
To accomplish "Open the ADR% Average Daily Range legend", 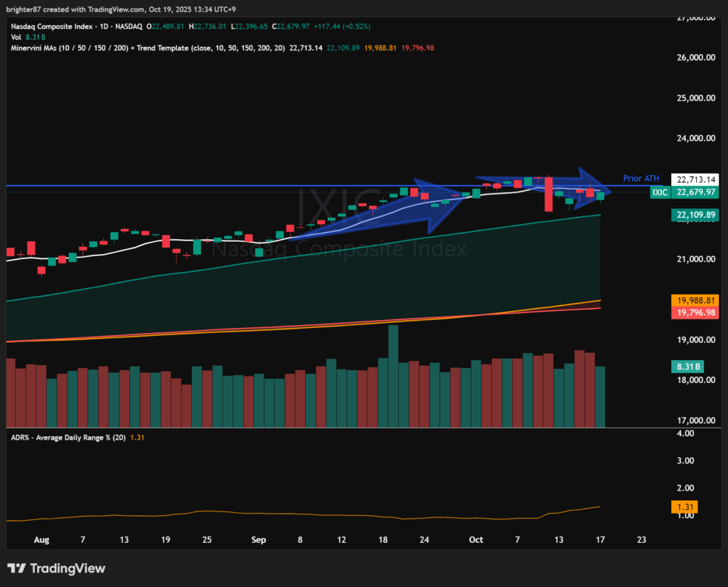I will (68, 438).
